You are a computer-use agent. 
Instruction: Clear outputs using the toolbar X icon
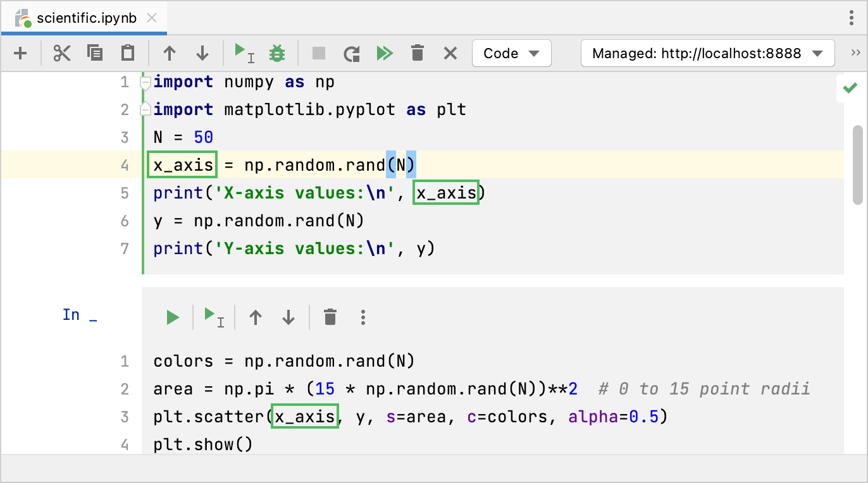pos(450,54)
